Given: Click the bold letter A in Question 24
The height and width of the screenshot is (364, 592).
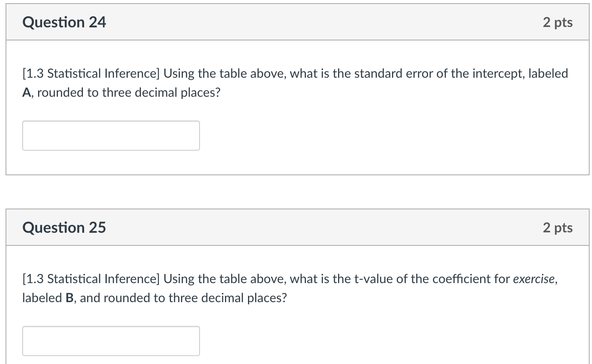Looking at the screenshot, I should (x=26, y=92).
